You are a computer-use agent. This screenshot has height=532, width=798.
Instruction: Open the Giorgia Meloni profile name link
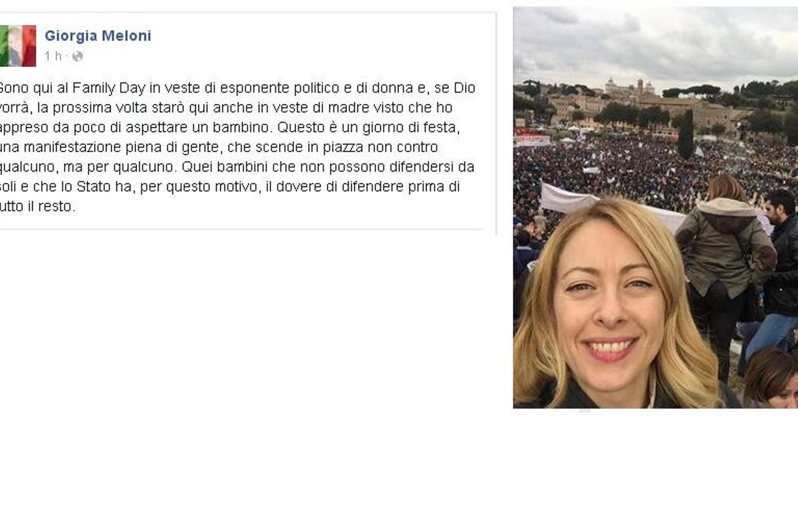point(98,36)
